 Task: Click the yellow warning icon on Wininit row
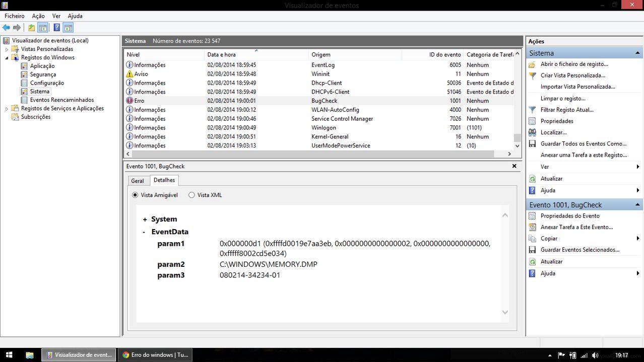130,74
